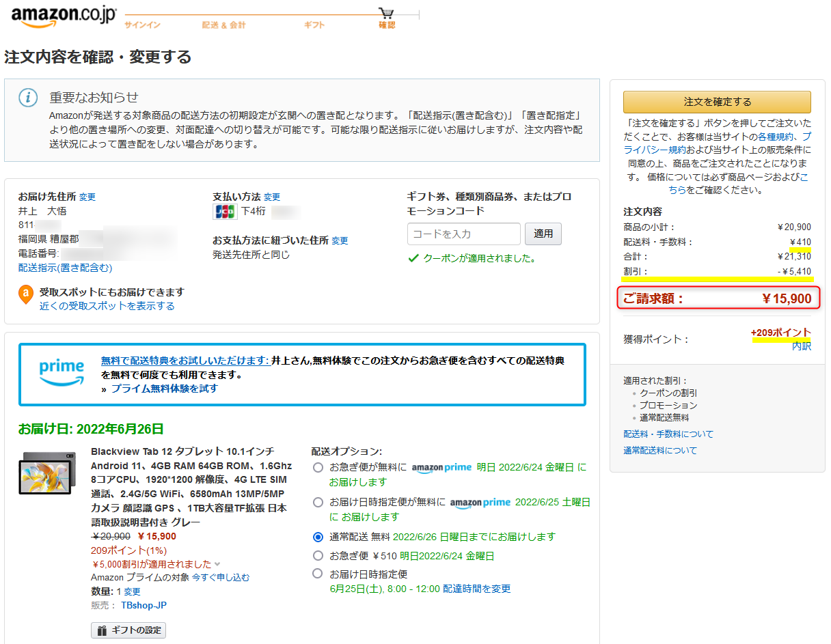Click the 配達時間を変更 link

[x=476, y=589]
